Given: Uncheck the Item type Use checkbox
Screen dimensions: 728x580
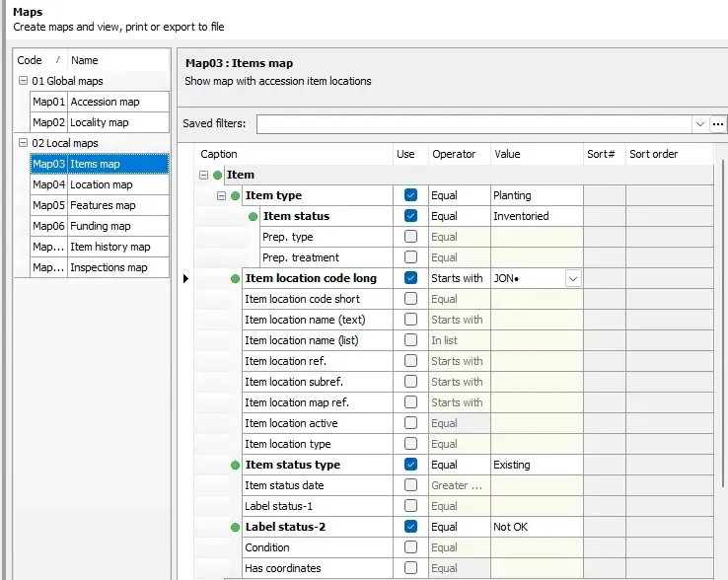Looking at the screenshot, I should tap(410, 195).
